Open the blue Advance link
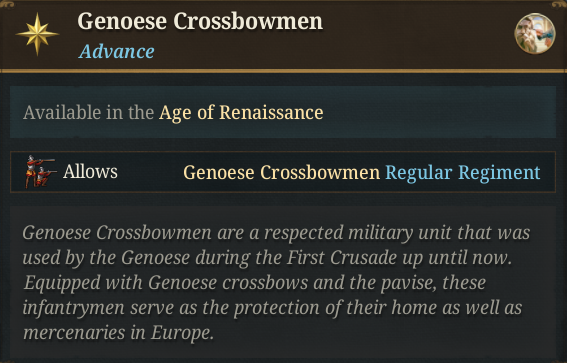The height and width of the screenshot is (363, 567). coord(117,51)
